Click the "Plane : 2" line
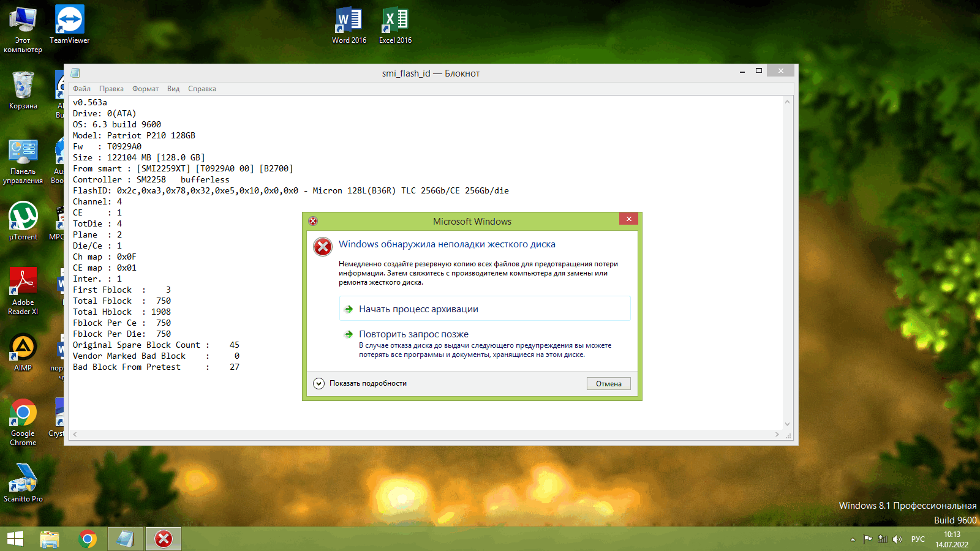The width and height of the screenshot is (980, 551). 97,234
